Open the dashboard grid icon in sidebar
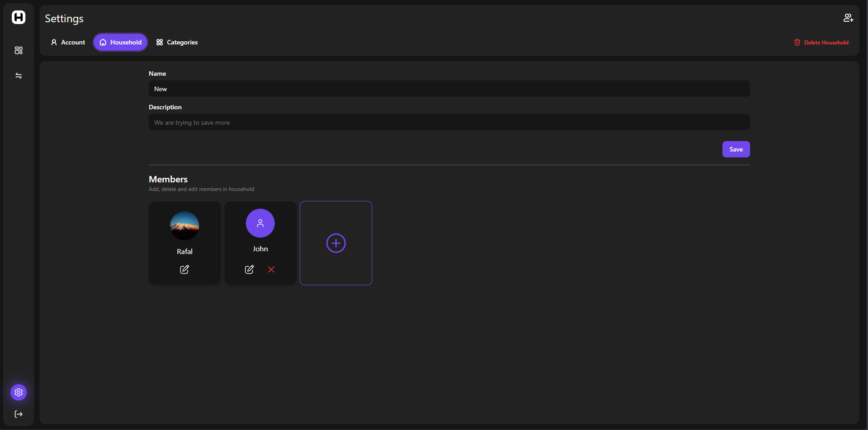This screenshot has width=868, height=430. (19, 50)
